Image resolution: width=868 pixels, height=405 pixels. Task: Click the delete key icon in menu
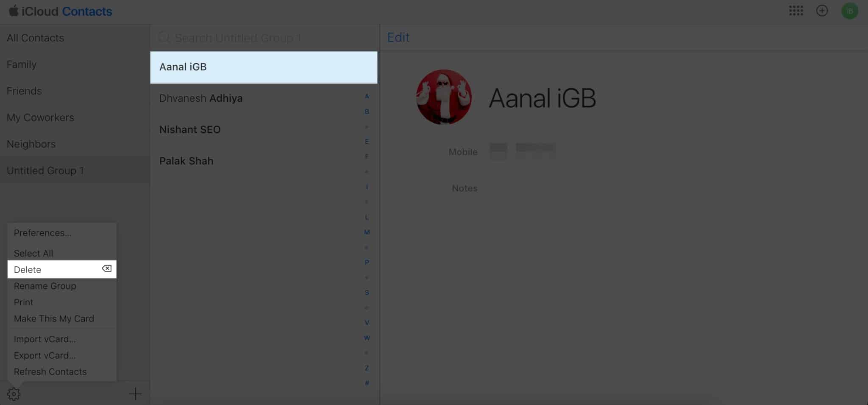(x=106, y=268)
